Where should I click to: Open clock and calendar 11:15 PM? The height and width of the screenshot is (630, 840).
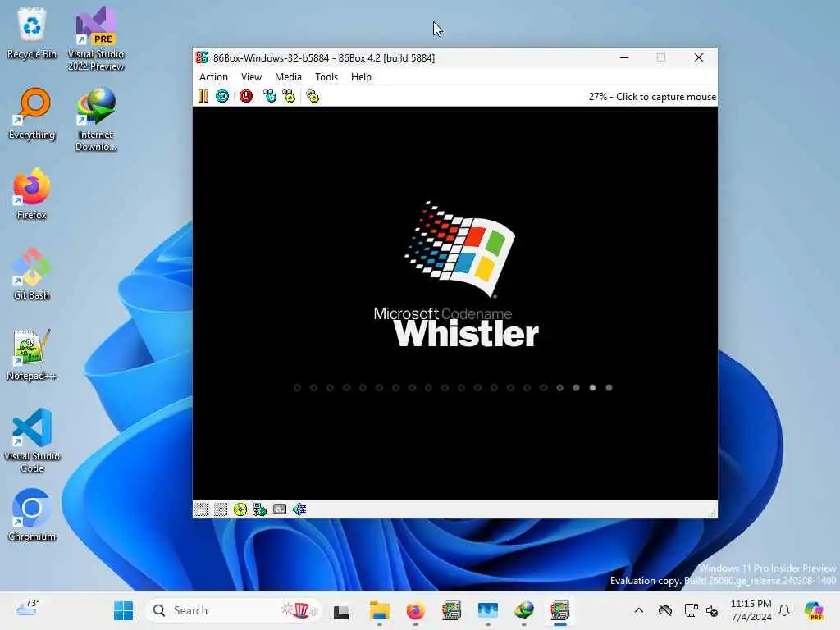click(x=751, y=610)
